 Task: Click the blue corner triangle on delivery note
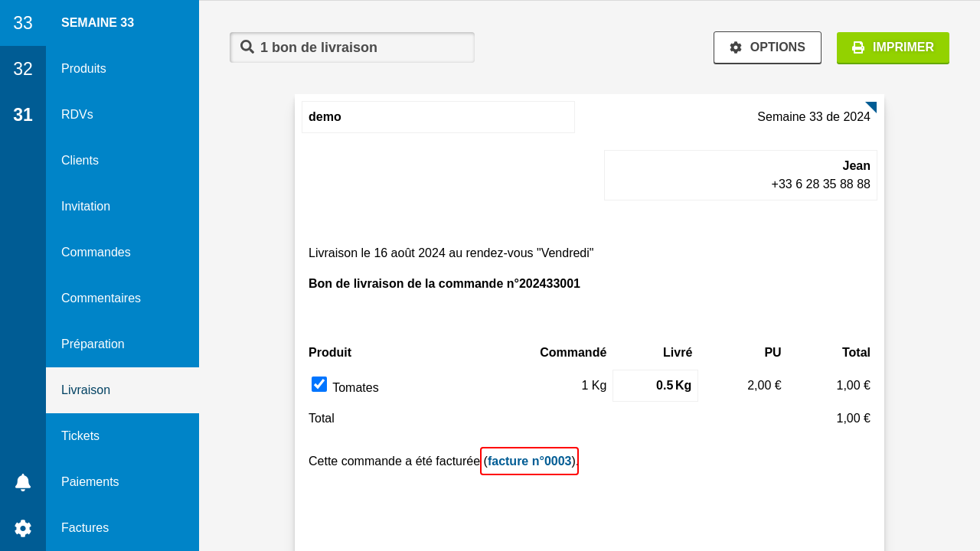[x=872, y=106]
